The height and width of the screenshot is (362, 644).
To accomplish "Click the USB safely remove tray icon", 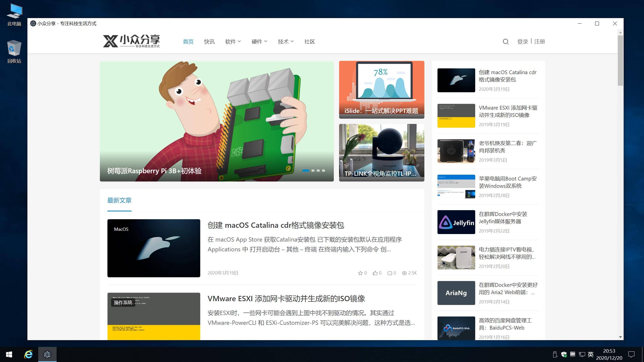I will [x=555, y=354].
